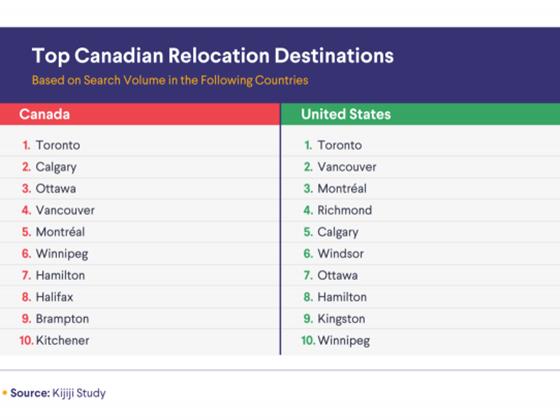Select Brampton in the Canada column
Screen dimensions: 560x420
click(62, 319)
